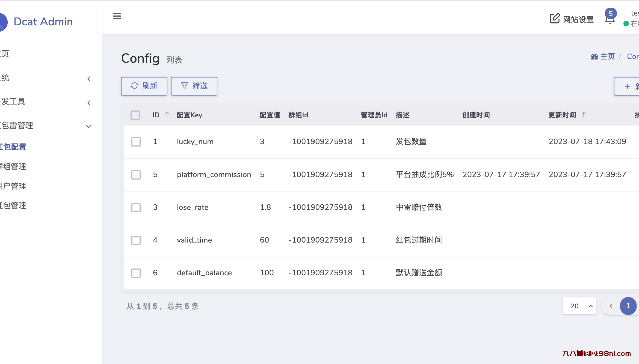Select 红包管理 in the sidebar
This screenshot has width=639, height=364.
13,205
